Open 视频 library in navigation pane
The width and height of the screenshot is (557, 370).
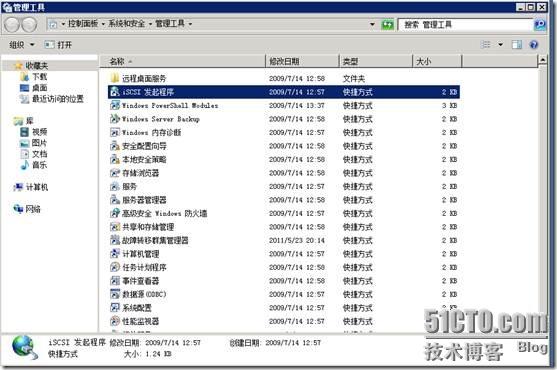click(39, 132)
